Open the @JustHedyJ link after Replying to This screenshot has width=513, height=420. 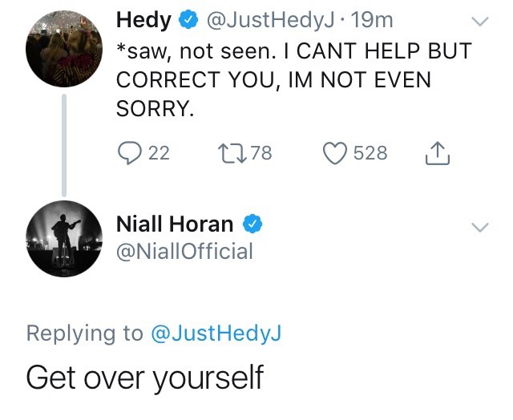coord(217,333)
